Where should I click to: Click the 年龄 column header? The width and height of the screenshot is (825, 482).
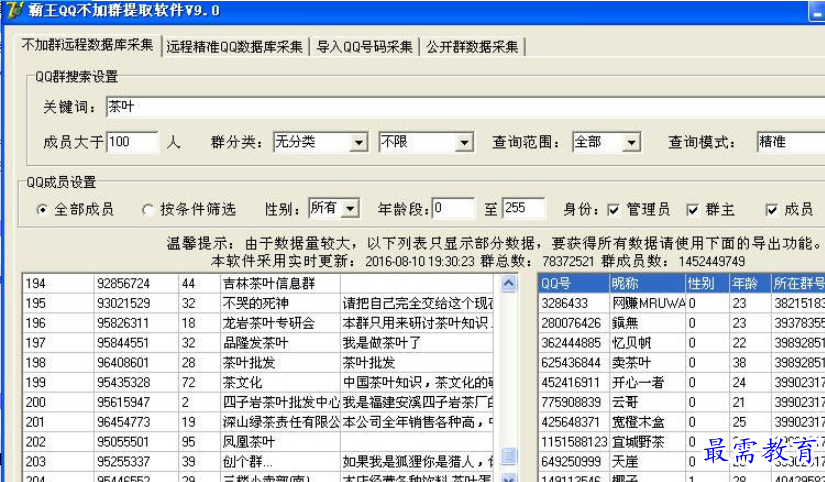pyautogui.click(x=750, y=284)
